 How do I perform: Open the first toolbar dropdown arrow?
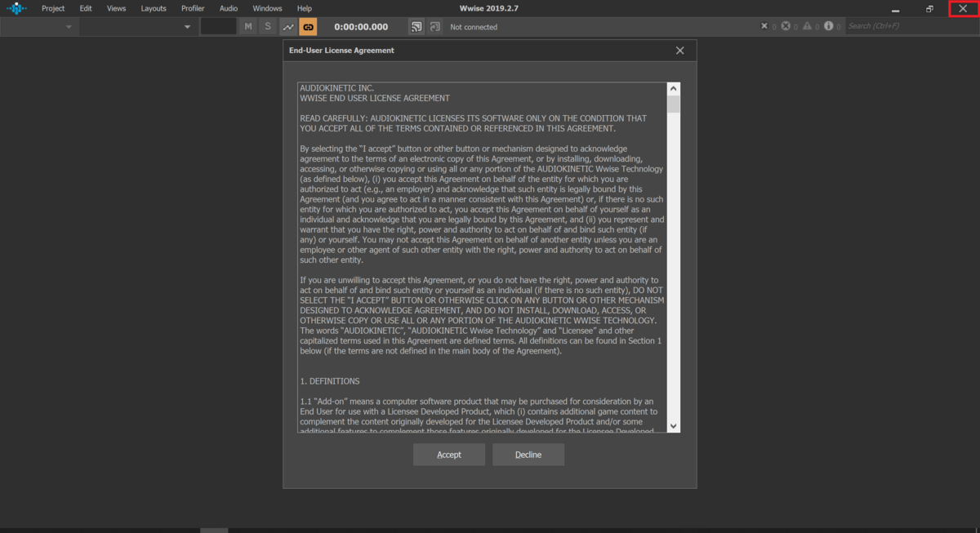click(69, 27)
